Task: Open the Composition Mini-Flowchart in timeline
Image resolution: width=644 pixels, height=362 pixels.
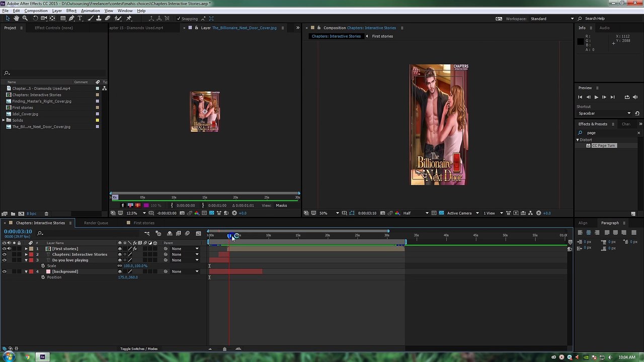Action: pyautogui.click(x=147, y=233)
